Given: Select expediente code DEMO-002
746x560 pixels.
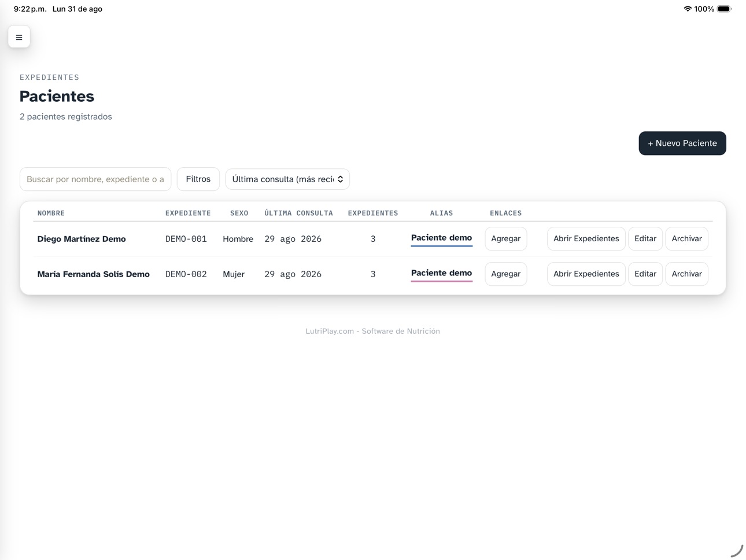Looking at the screenshot, I should (186, 274).
